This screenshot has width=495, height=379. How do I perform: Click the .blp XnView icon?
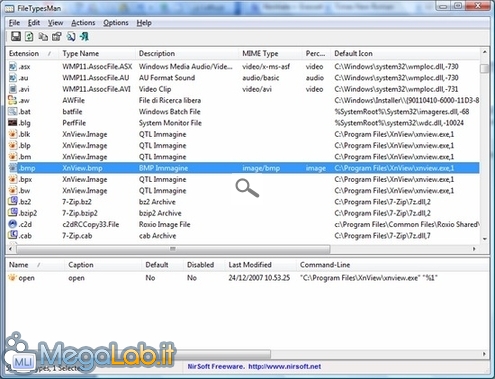pos(13,146)
